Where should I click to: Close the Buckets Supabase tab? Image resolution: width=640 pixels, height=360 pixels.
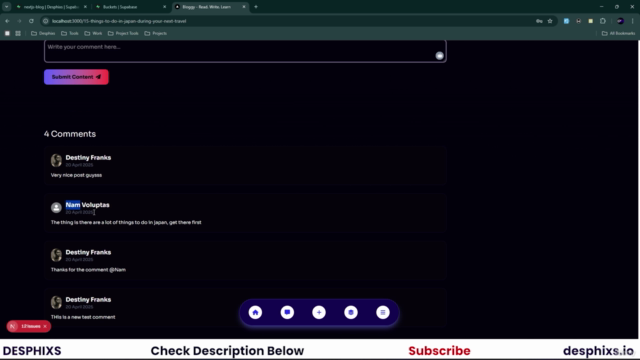(x=164, y=7)
